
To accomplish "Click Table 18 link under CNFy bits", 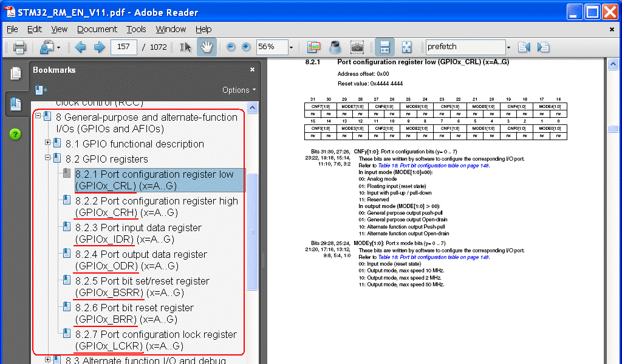I will (433, 166).
